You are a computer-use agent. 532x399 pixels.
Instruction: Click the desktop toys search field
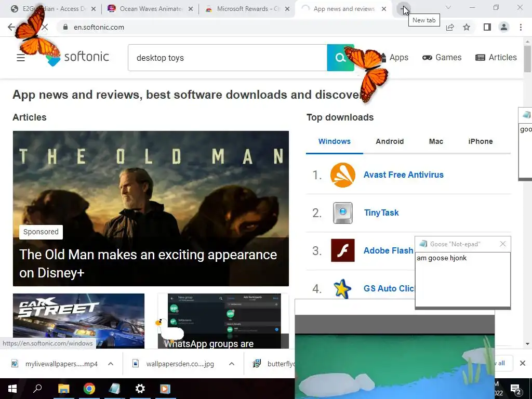[x=228, y=58]
